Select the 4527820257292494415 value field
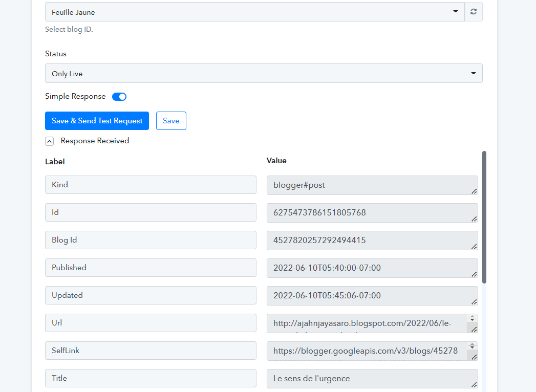The height and width of the screenshot is (392, 536). [372, 240]
